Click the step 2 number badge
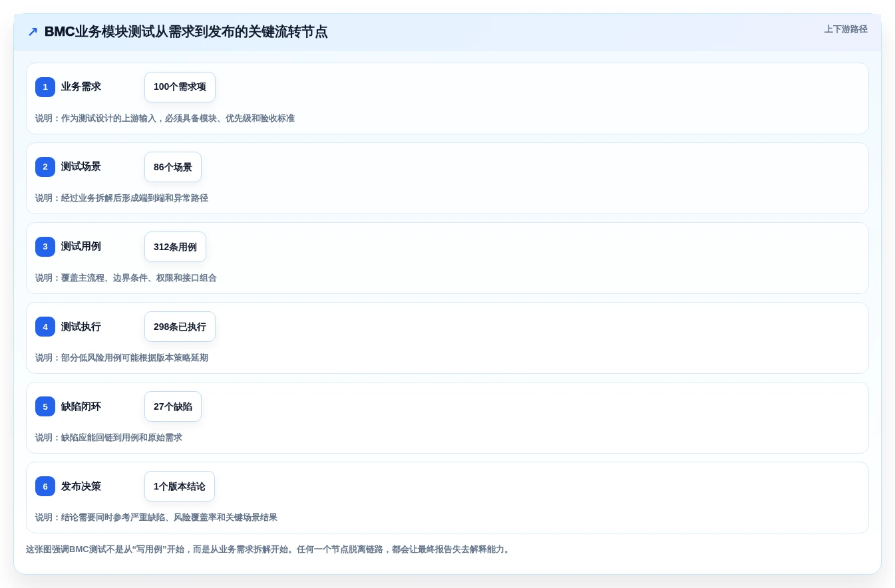 pyautogui.click(x=45, y=167)
